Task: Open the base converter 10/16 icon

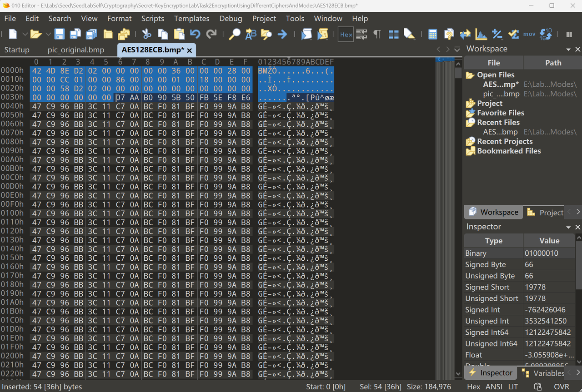Action: (546, 34)
